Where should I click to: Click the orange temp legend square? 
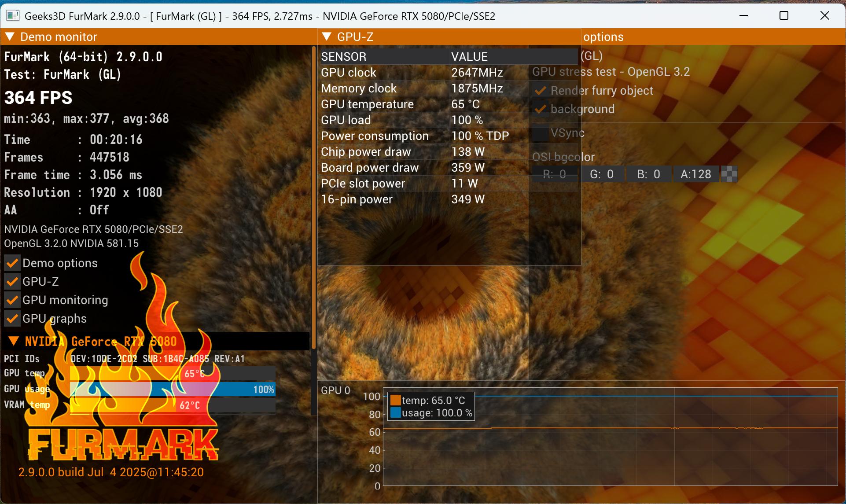click(x=395, y=400)
